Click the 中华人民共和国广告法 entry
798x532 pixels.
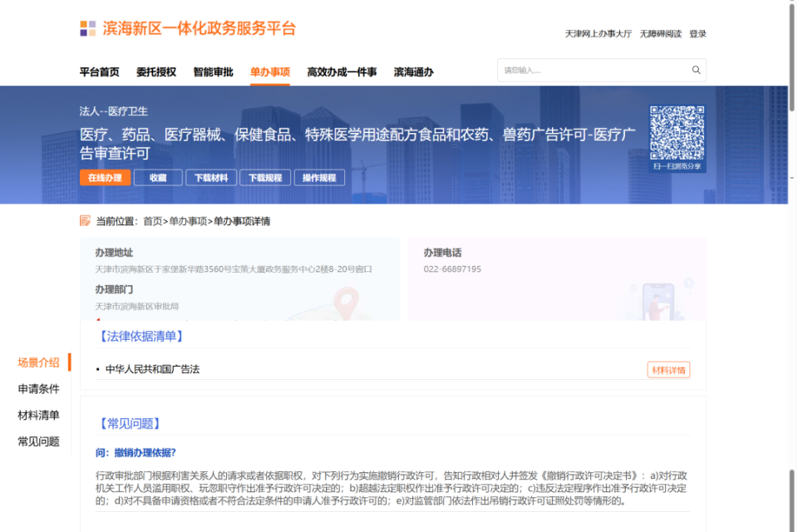point(152,370)
